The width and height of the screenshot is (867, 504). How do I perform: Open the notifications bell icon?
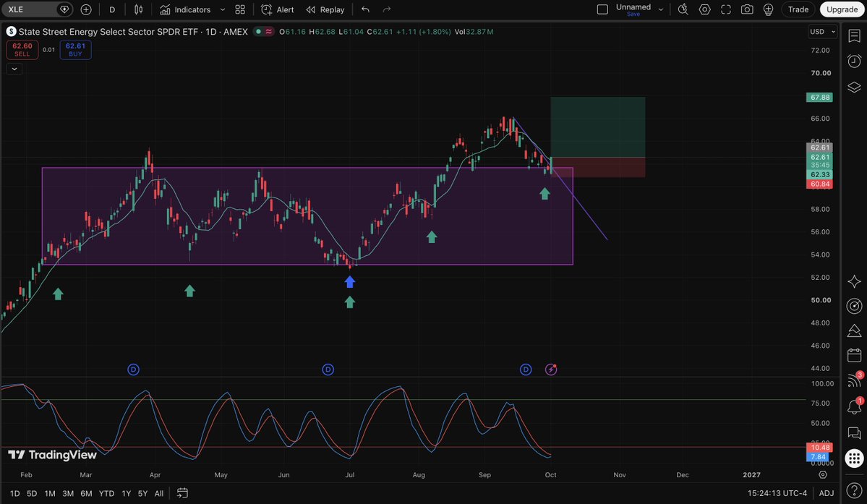[854, 406]
